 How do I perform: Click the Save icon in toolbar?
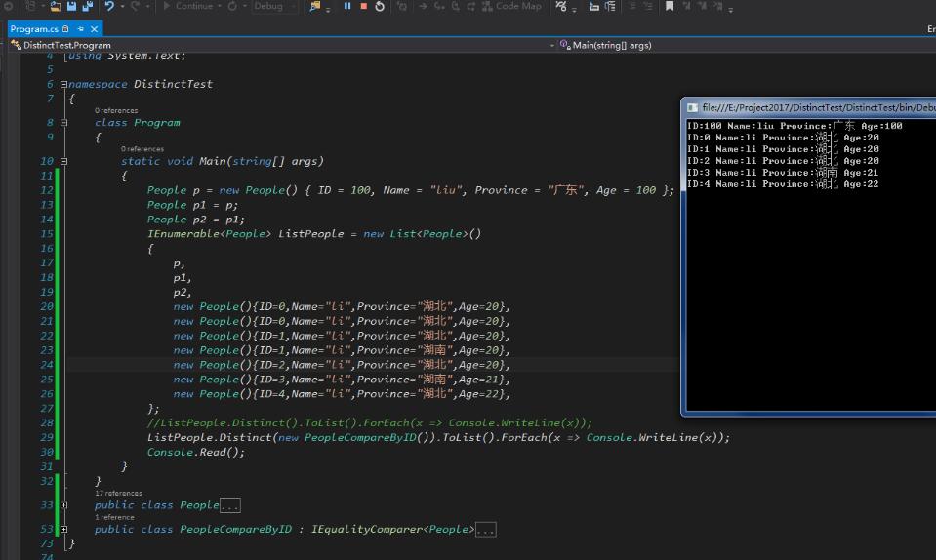(x=70, y=6)
